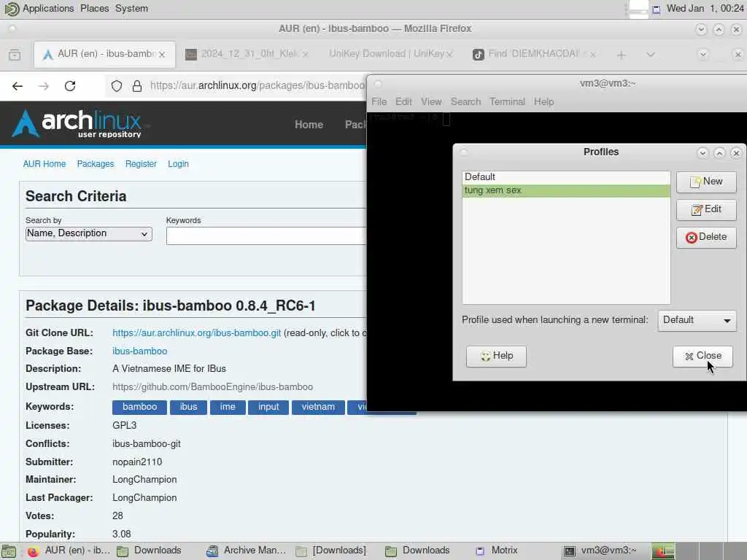Open the Places menu
This screenshot has width=747, height=560.
click(94, 9)
